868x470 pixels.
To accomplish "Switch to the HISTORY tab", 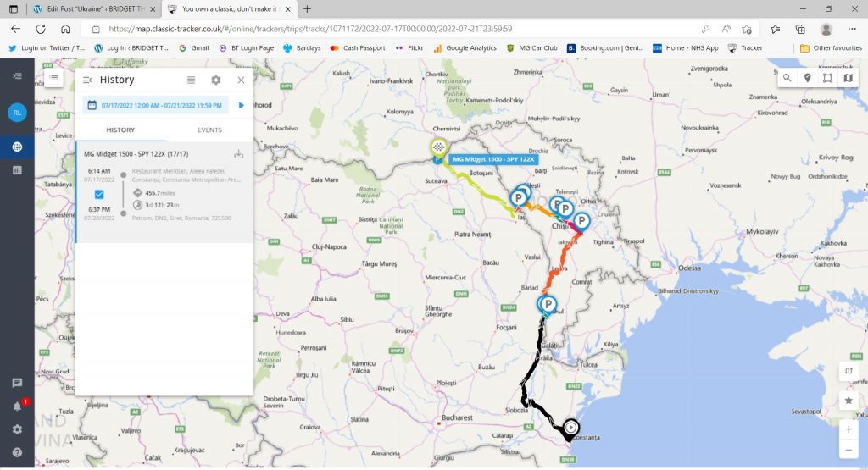I will click(120, 130).
